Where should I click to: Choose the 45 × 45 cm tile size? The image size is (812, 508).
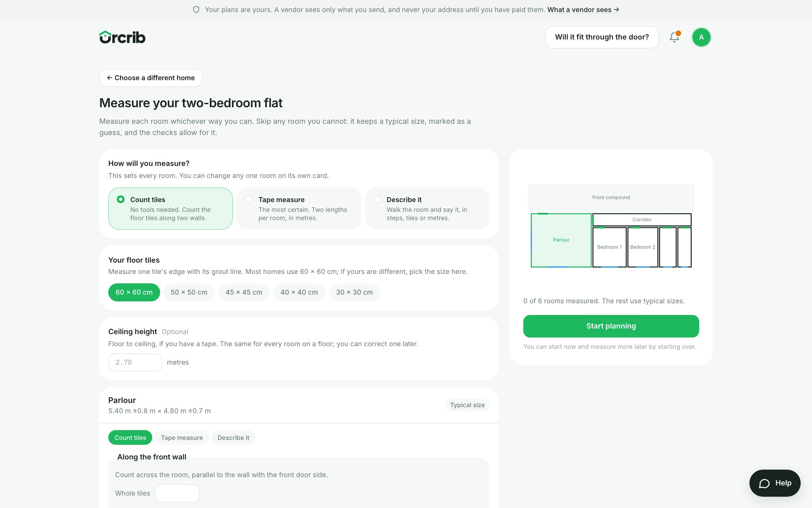coord(244,292)
